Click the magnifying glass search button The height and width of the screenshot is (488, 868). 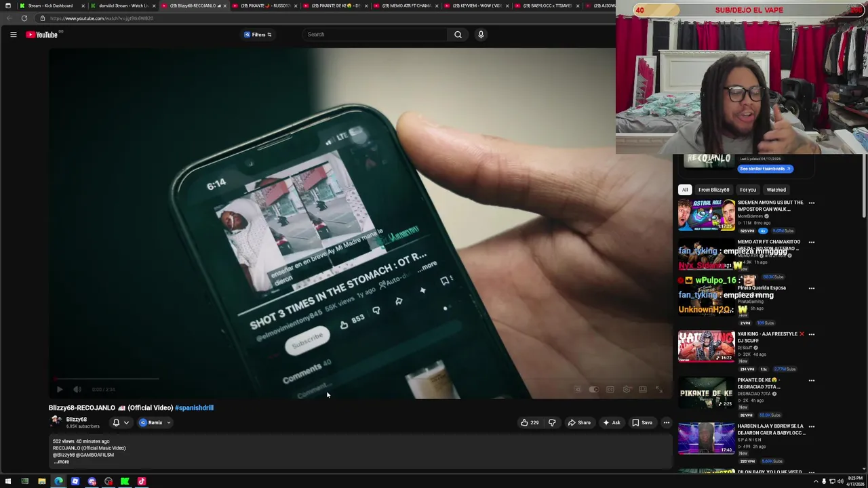(x=458, y=35)
